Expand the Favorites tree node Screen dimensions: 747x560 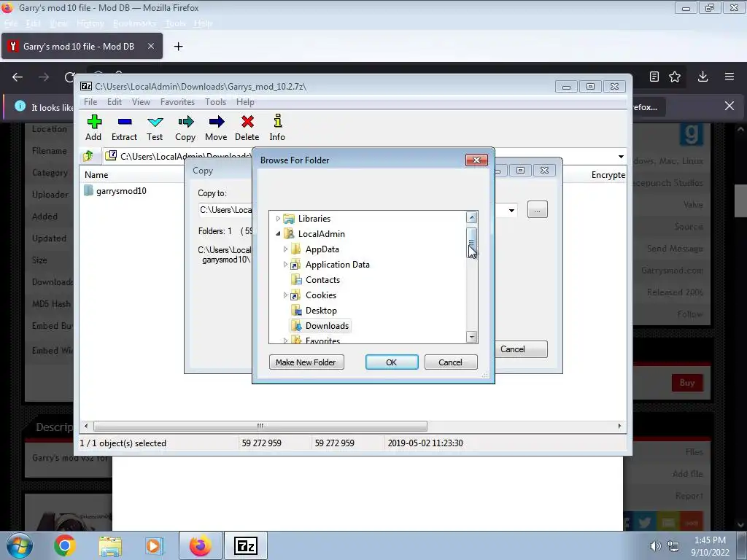(x=285, y=341)
